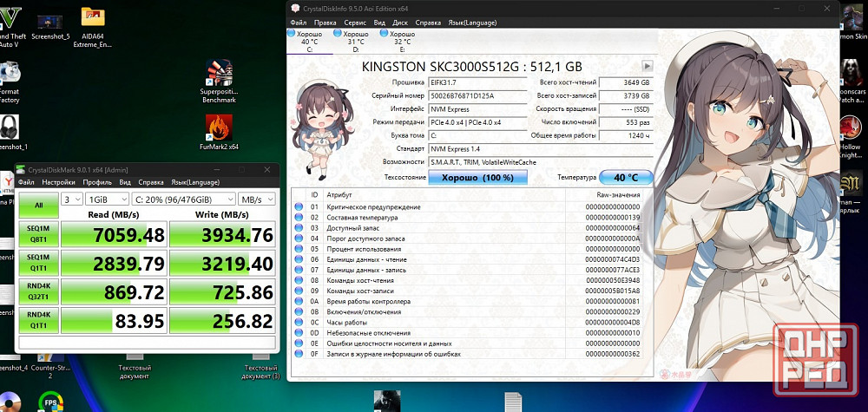Screen dimensions: 868x412
Task: Expand the MB/s unit dropdown
Action: pyautogui.click(x=258, y=199)
